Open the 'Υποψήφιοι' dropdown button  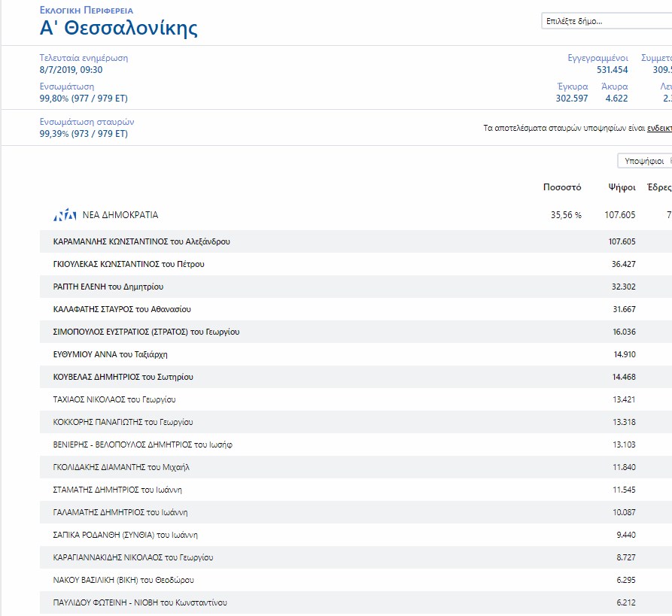(644, 161)
